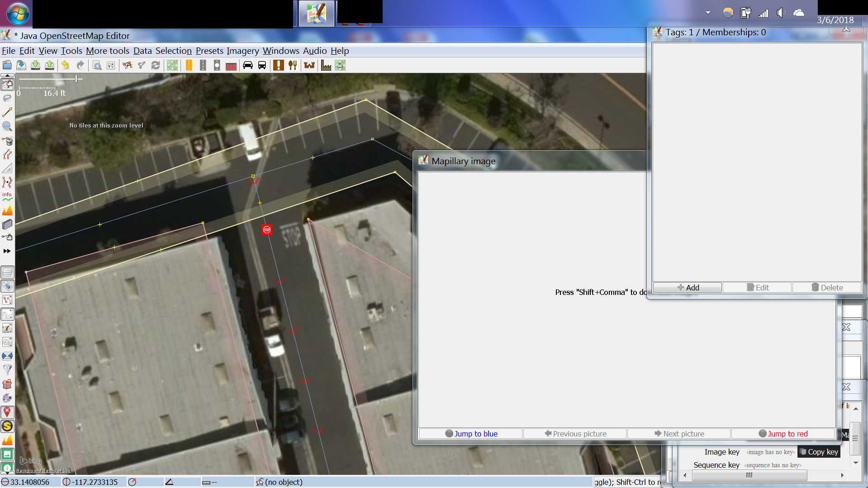Open the Imagery menu
Screen dimensions: 868x488
[242, 51]
